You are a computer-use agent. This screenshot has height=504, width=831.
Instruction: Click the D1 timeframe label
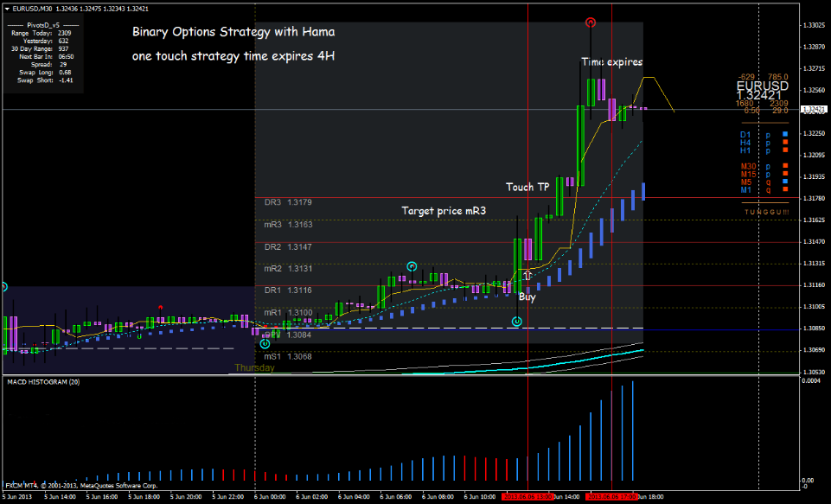click(745, 135)
